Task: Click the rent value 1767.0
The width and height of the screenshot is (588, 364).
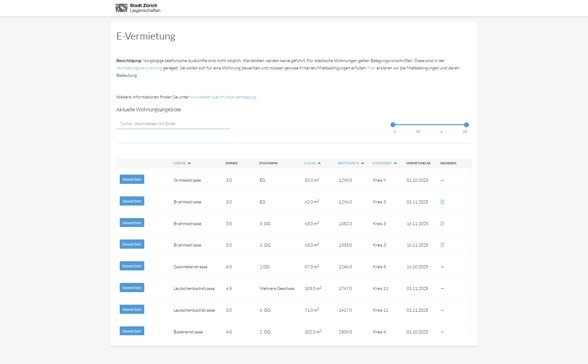Action: pos(345,289)
